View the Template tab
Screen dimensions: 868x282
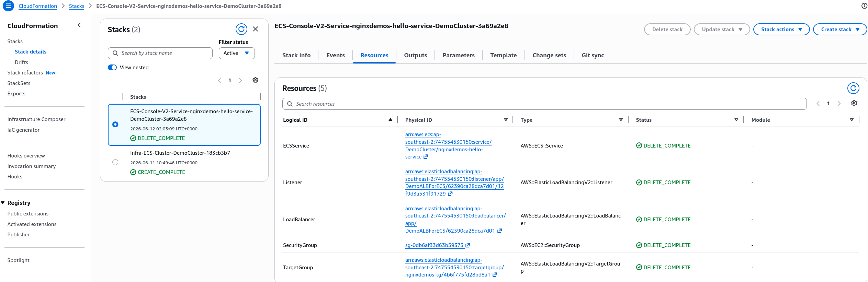[504, 55]
